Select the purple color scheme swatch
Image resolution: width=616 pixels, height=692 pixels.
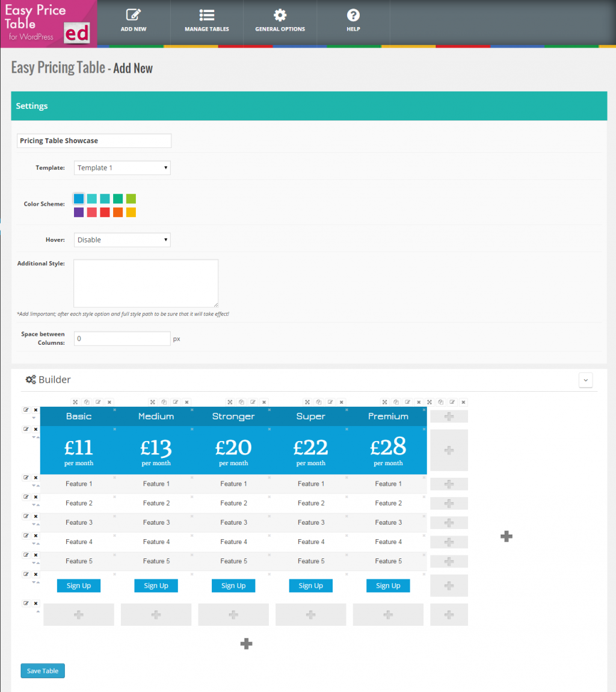coord(78,212)
